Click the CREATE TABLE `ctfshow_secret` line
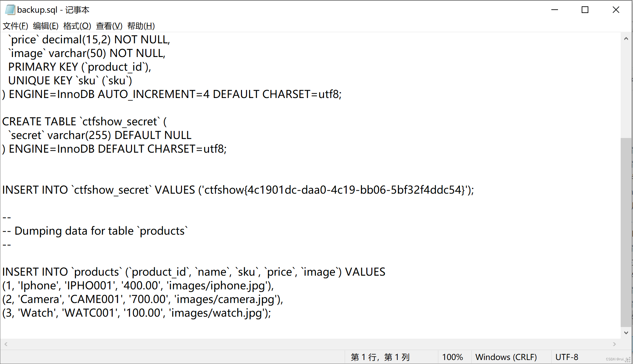The height and width of the screenshot is (364, 633). 84,122
